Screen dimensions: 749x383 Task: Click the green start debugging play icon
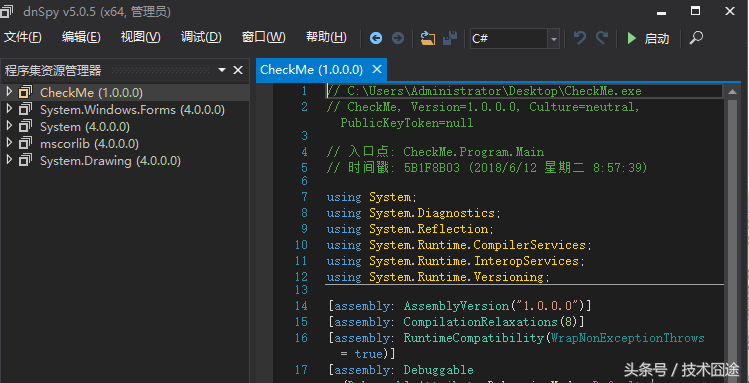click(631, 38)
